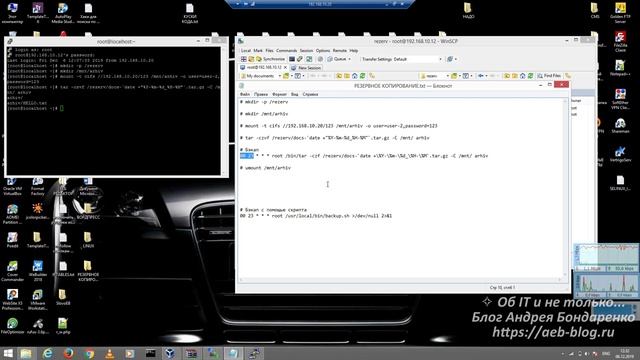Screen dimensions: 640x360
Task: Open the Golden FTP Server desktop icon
Action: [620, 12]
